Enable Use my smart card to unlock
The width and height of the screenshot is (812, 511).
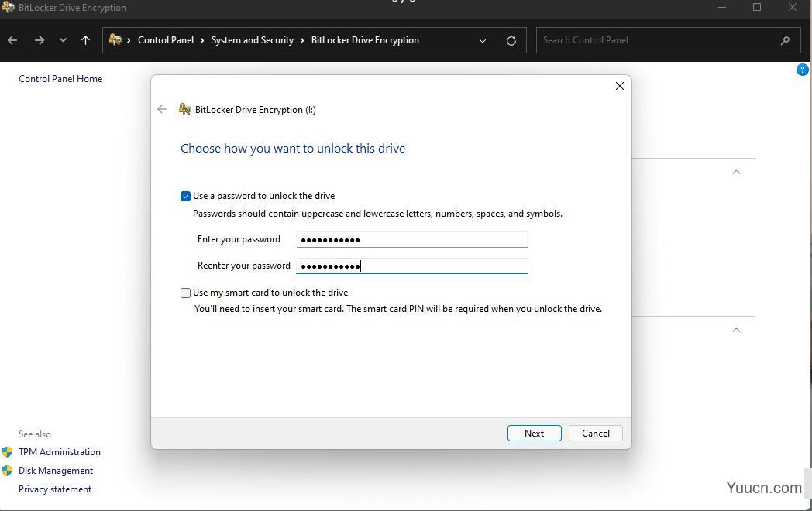click(x=185, y=293)
